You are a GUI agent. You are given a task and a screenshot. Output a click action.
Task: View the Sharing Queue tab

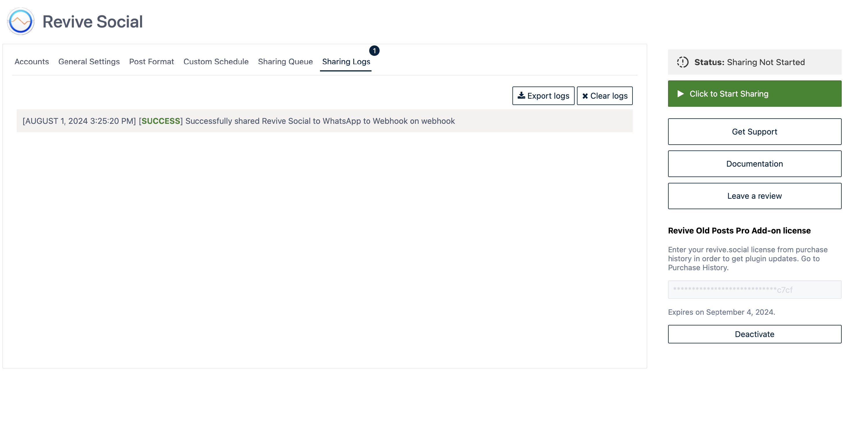[285, 62]
